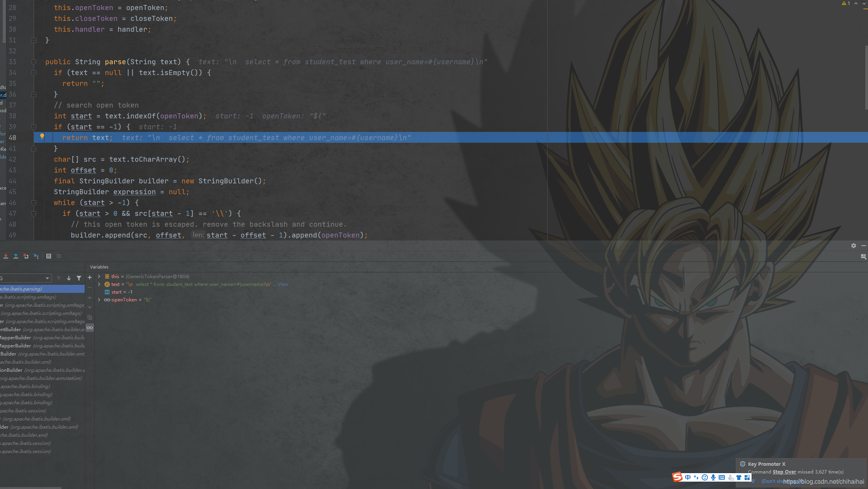The width and height of the screenshot is (868, 489).
Task: Click the Move Watch Down triangle icon
Action: tap(90, 308)
